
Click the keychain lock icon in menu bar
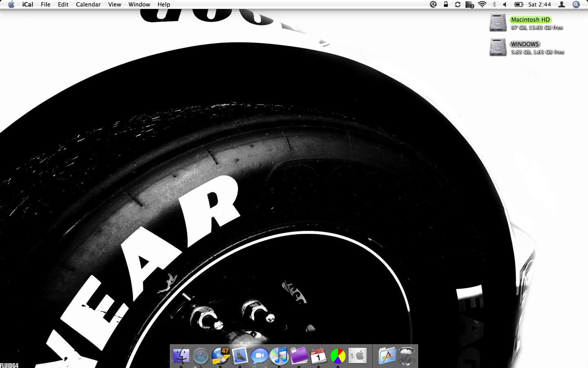click(445, 4)
